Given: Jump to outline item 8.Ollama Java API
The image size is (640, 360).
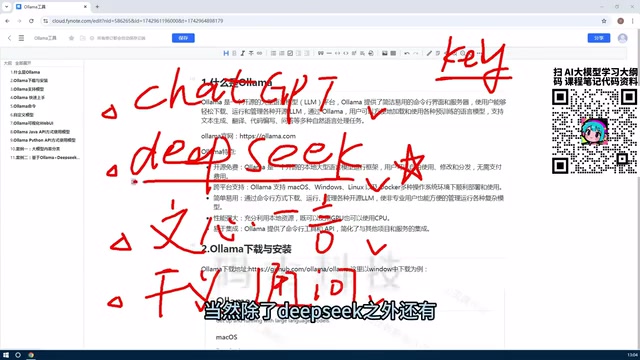Looking at the screenshot, I should coord(40,132).
